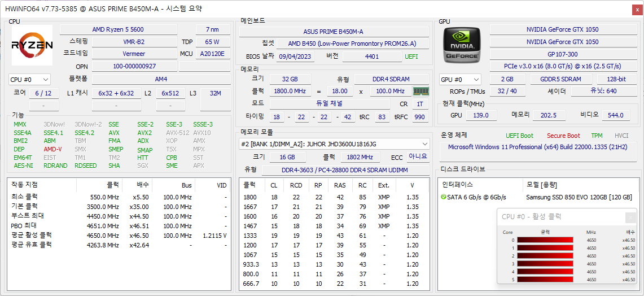Select the 1333 memory timing row
This screenshot has width=644, height=296.
[334, 236]
